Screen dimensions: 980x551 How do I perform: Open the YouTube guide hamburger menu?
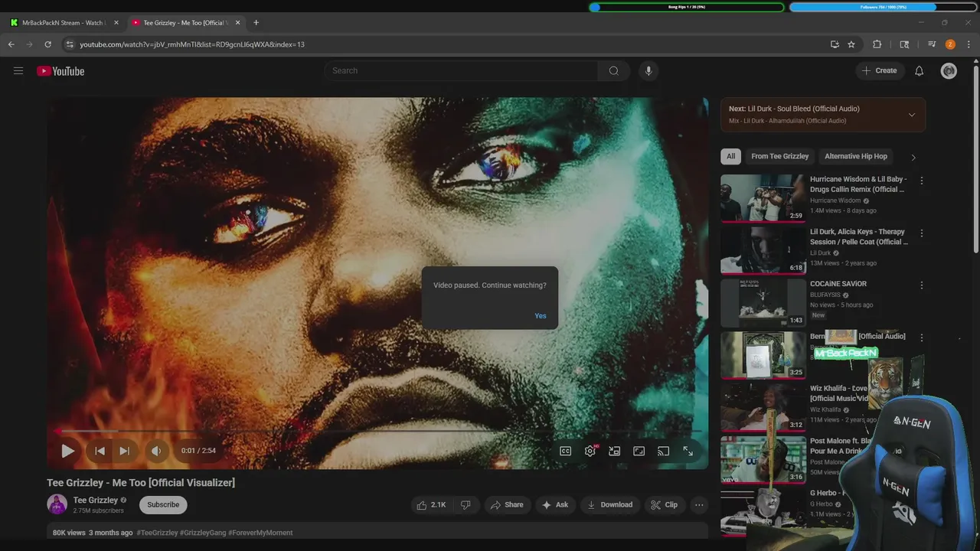point(18,71)
